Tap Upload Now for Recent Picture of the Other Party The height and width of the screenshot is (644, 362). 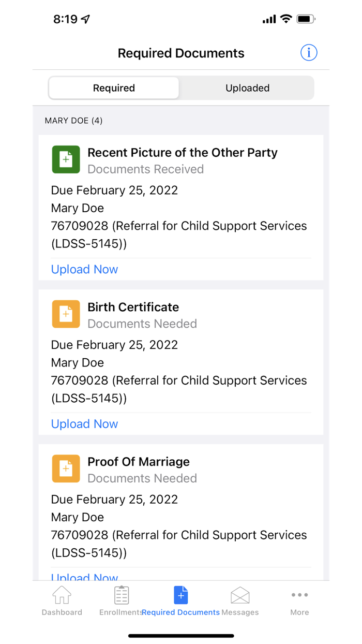(84, 269)
